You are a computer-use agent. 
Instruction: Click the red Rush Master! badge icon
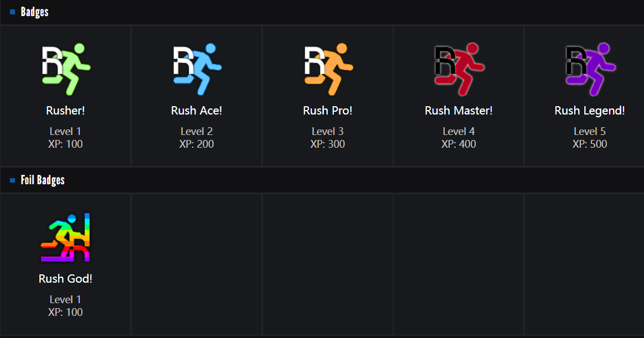click(x=459, y=69)
